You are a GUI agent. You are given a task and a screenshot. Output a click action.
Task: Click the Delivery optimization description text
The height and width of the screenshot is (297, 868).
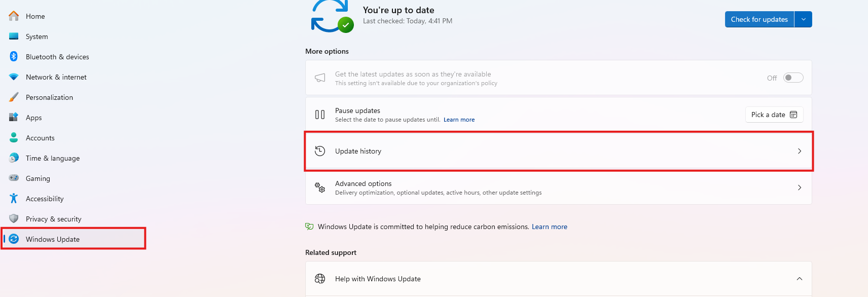coord(438,193)
